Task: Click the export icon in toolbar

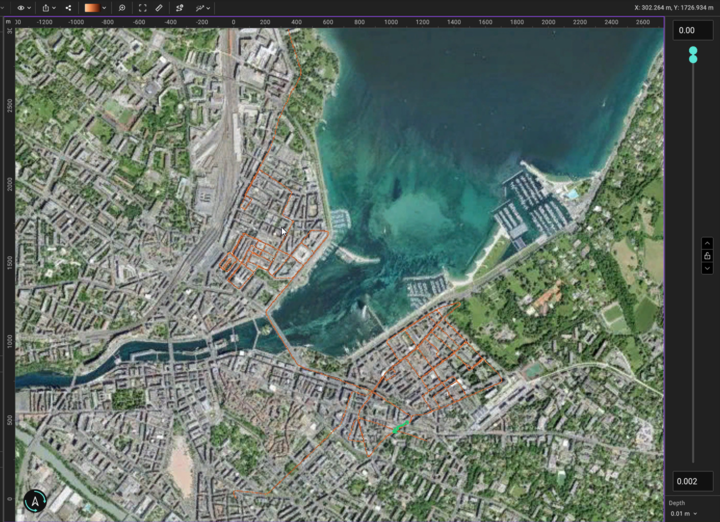Action: pyautogui.click(x=45, y=7)
